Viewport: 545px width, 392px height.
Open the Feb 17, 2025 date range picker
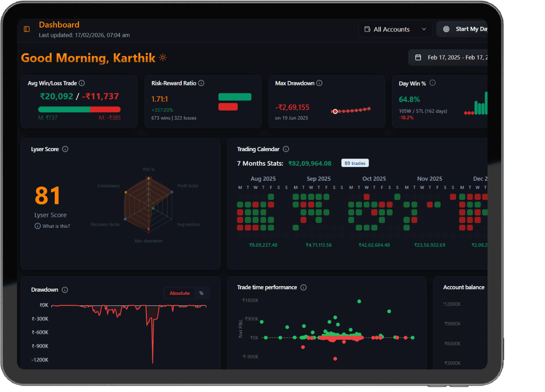(x=448, y=57)
